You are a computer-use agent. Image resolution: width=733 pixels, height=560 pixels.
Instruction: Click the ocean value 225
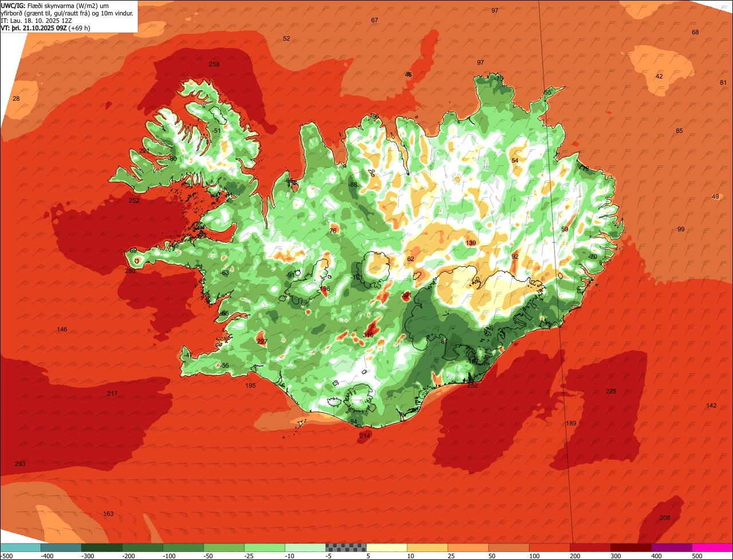coord(612,392)
